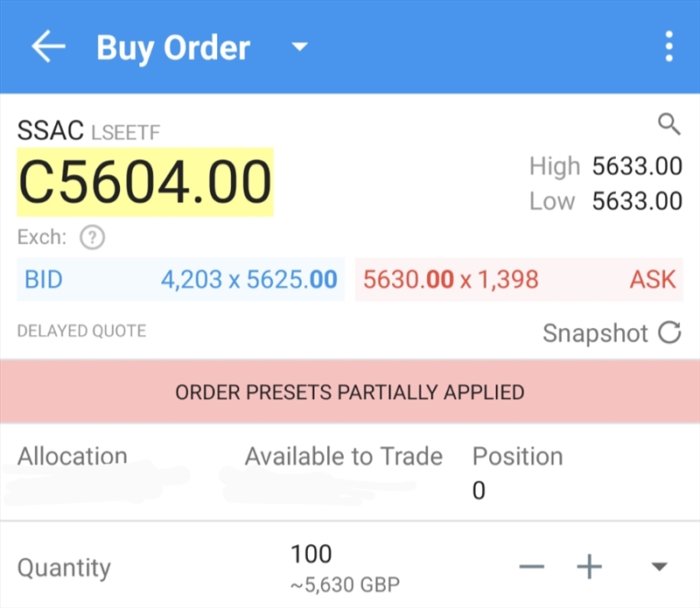Tap the Position value

pos(479,491)
